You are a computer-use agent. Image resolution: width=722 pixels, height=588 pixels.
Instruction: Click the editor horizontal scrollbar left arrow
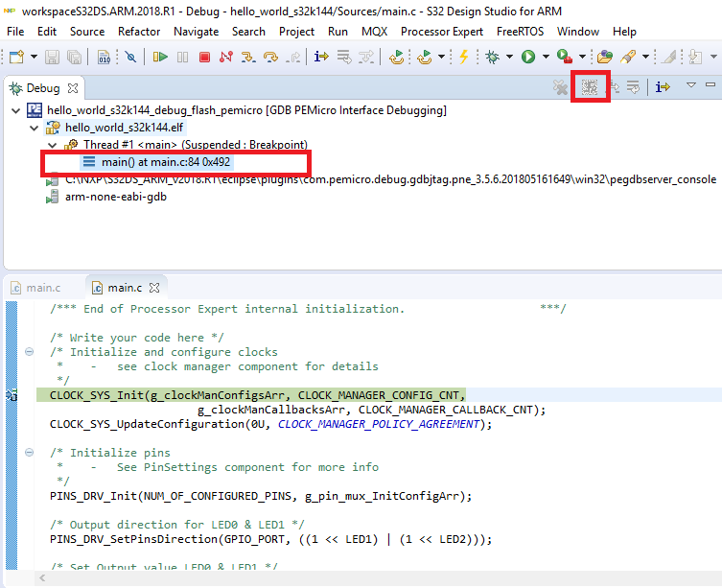pyautogui.click(x=42, y=577)
